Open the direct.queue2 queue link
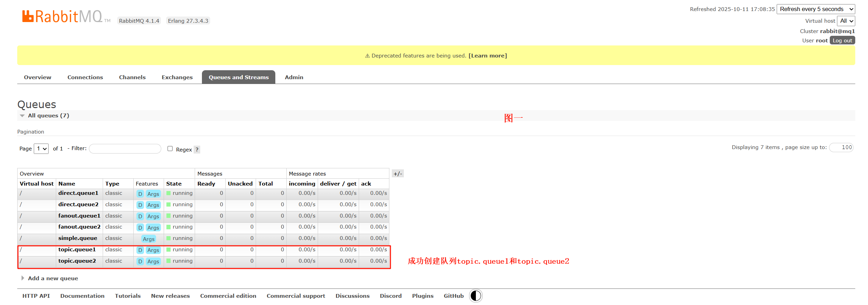 point(78,204)
